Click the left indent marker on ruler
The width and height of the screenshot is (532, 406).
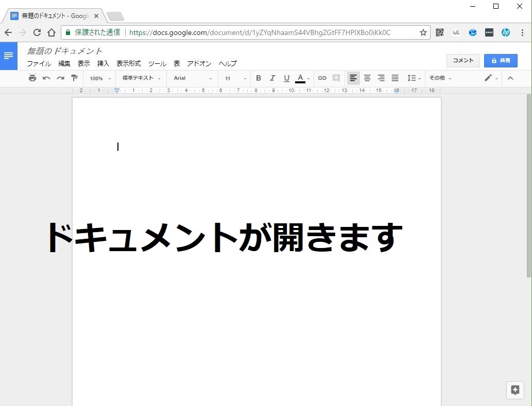point(117,91)
